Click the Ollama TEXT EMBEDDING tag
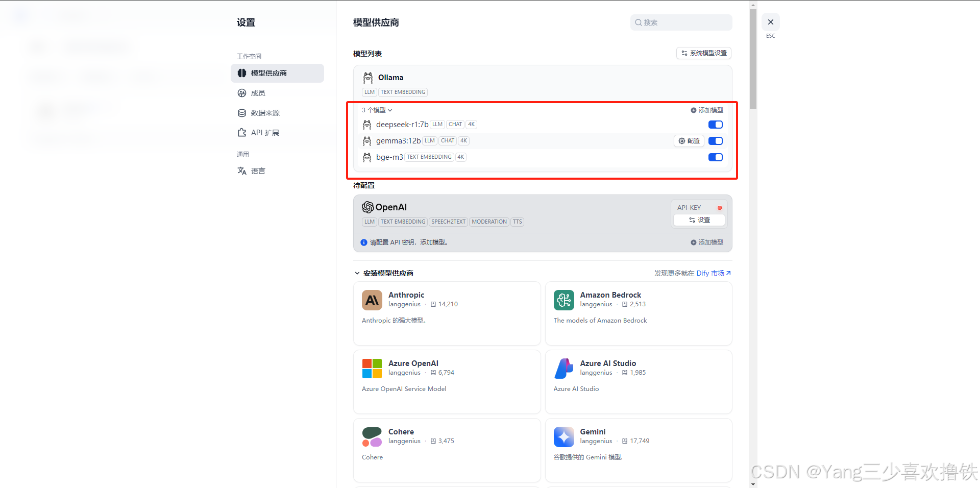This screenshot has width=980, height=488. click(x=403, y=92)
